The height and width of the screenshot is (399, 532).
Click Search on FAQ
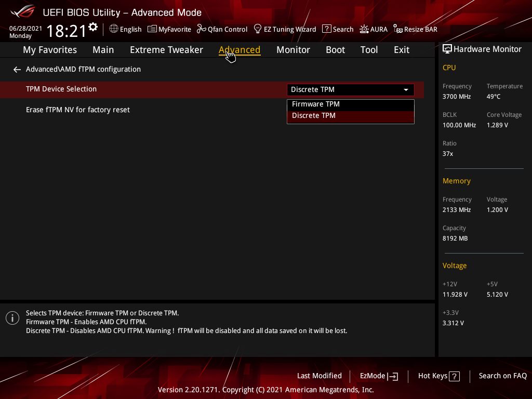pos(502,376)
